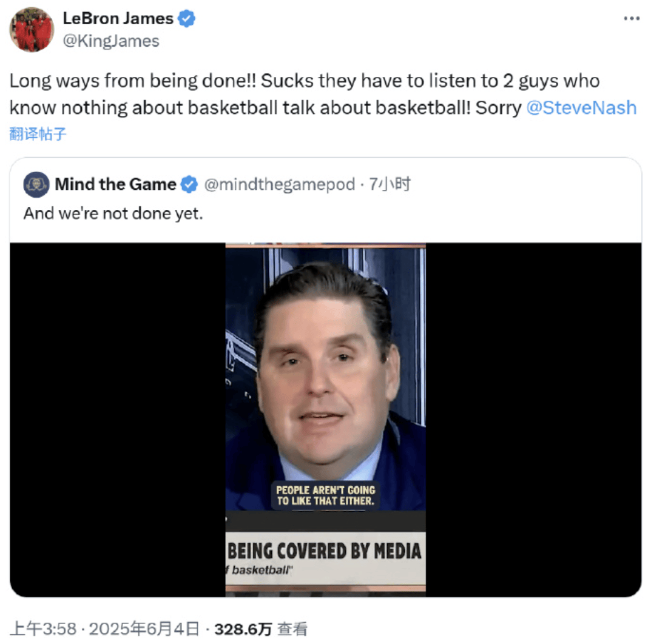Click LeBron James verified badge
This screenshot has width=648, height=644.
coord(186,19)
